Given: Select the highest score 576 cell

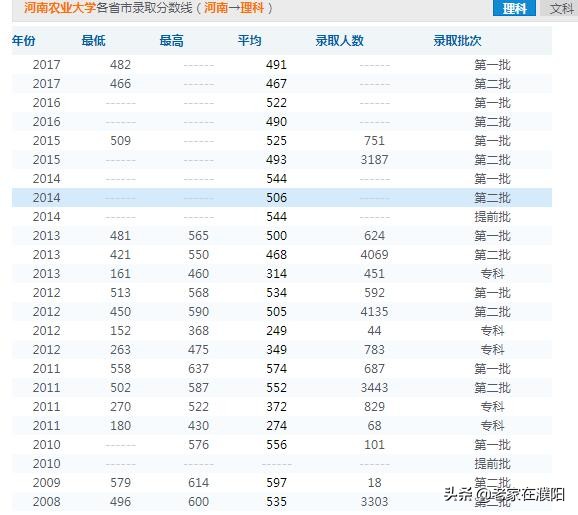Looking at the screenshot, I should [199, 445].
